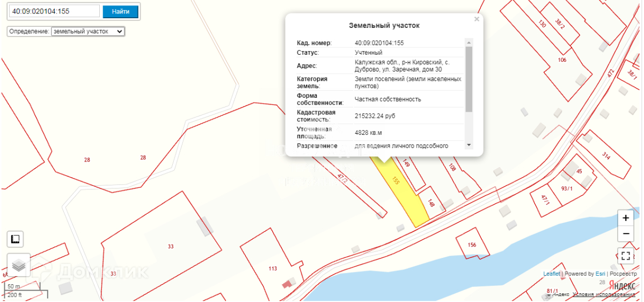Image resolution: width=644 pixels, height=302 pixels.
Task: Open the measurement ruler tool
Action: [x=16, y=239]
